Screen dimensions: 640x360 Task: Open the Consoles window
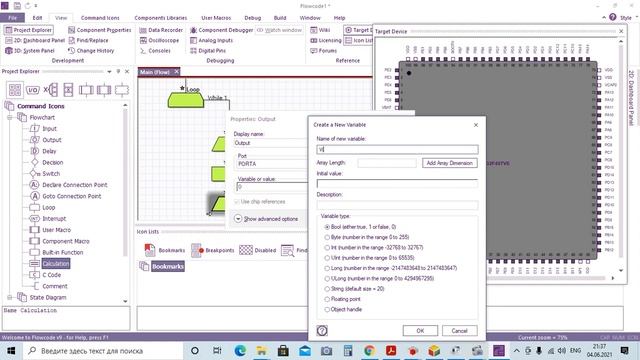coord(155,51)
